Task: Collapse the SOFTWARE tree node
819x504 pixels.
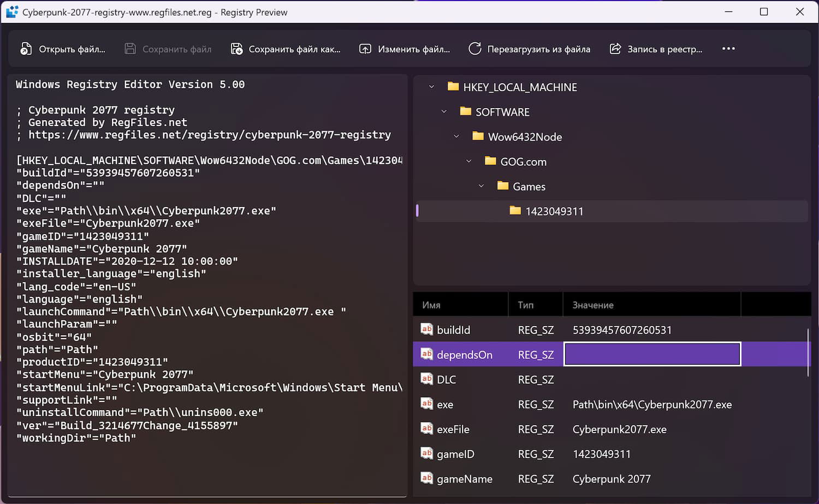Action: coord(444,111)
